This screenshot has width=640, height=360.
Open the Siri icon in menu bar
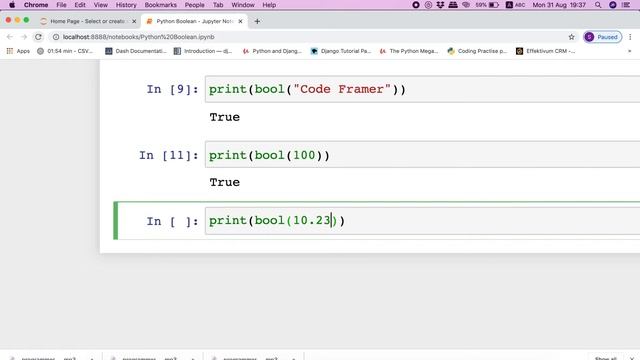[x=613, y=5]
